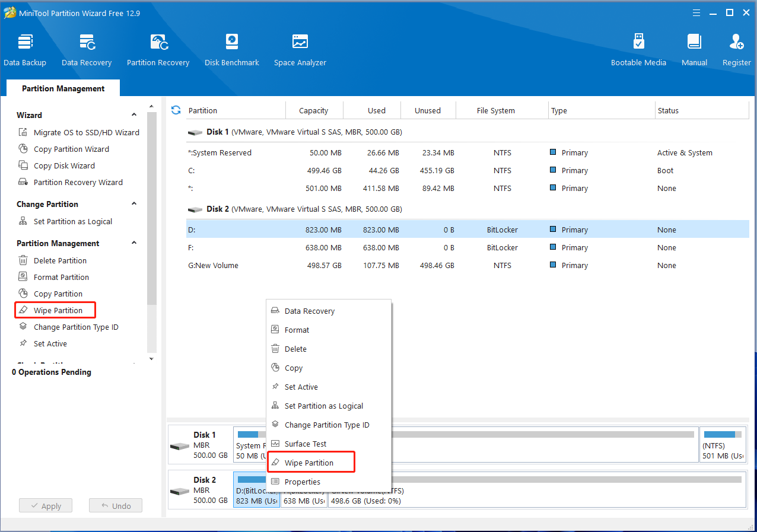The image size is (757, 532).
Task: Select the G:New Volume row
Action: pos(467,265)
